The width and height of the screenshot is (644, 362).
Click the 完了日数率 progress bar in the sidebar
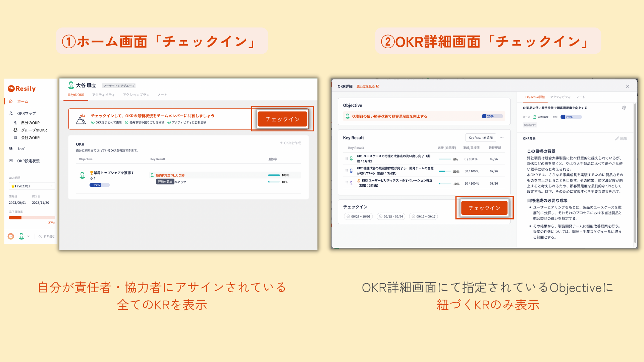pos(32,218)
